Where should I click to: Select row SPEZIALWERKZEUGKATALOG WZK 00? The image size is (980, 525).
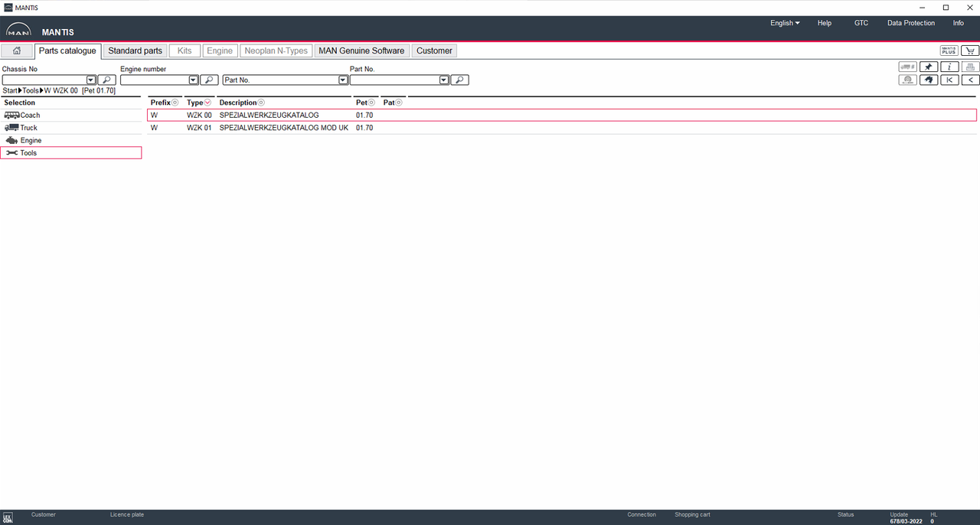[562, 115]
